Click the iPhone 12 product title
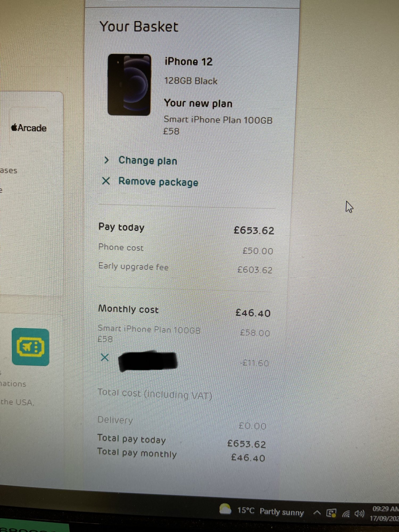This screenshot has height=532, width=399. click(189, 62)
